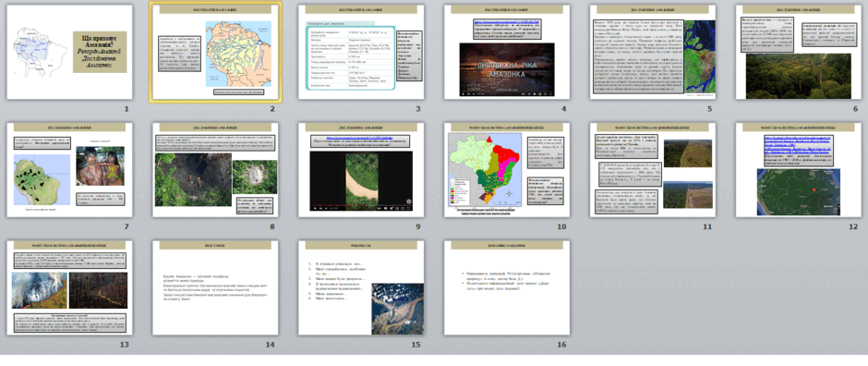This screenshot has height=366, width=868.
Task: Click the embedded video on slide 9
Action: (361, 181)
